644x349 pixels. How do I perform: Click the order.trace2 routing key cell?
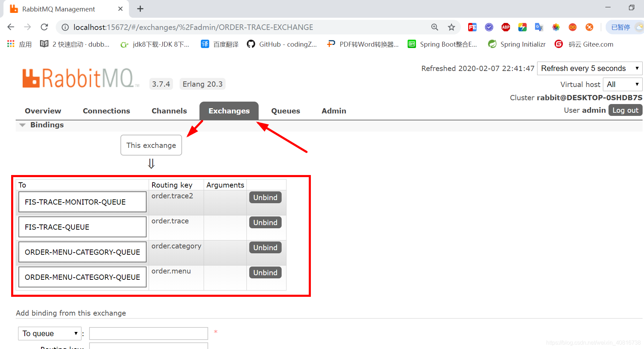pos(176,203)
